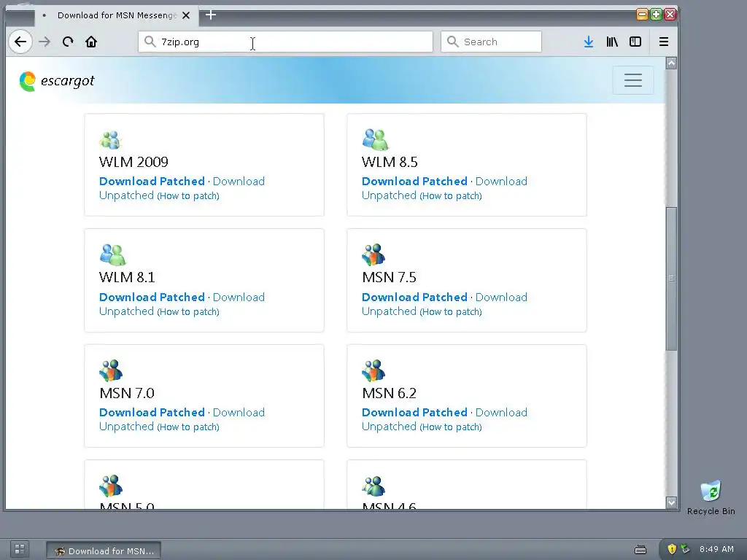Open the Recycle Bin desktop icon

711,497
